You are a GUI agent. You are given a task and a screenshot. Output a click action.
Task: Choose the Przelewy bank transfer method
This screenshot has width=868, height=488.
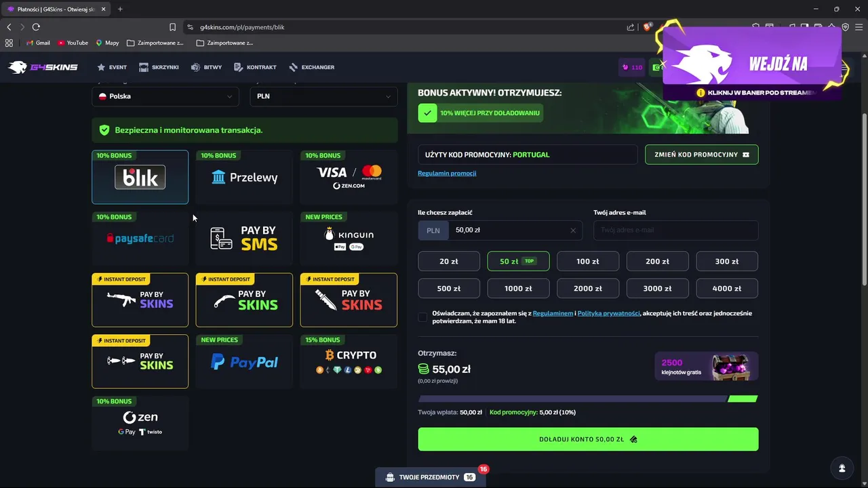click(244, 177)
